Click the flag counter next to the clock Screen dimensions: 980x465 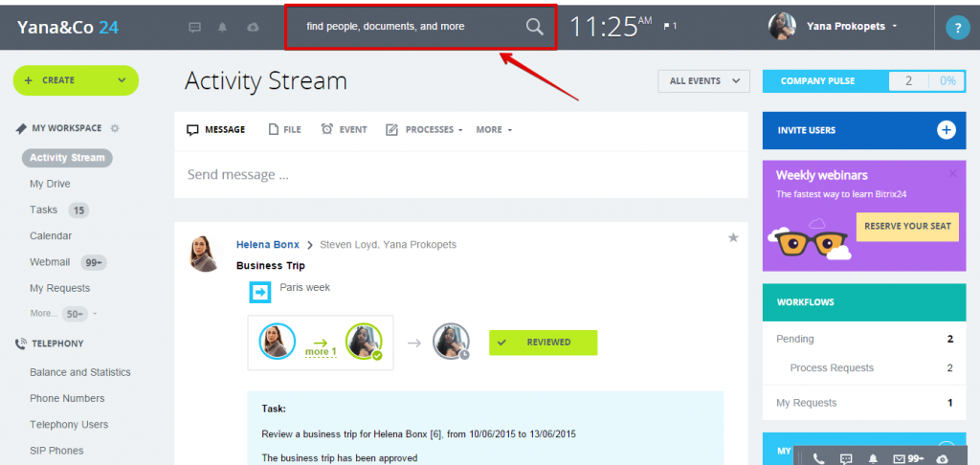(670, 26)
